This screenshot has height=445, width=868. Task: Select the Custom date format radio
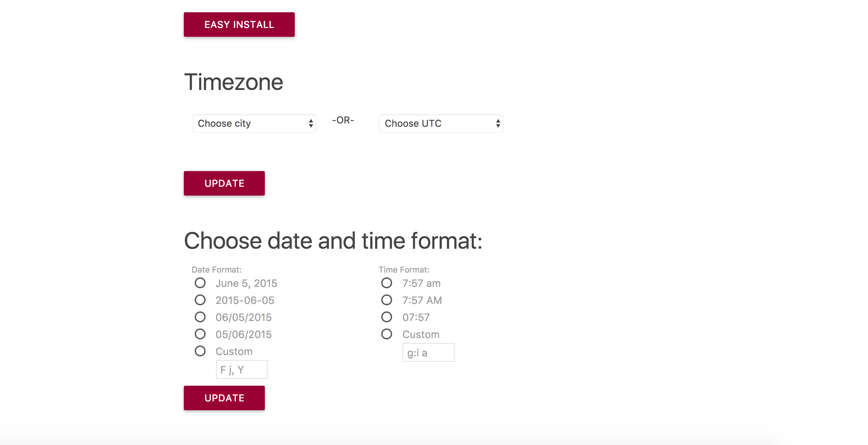coord(200,351)
